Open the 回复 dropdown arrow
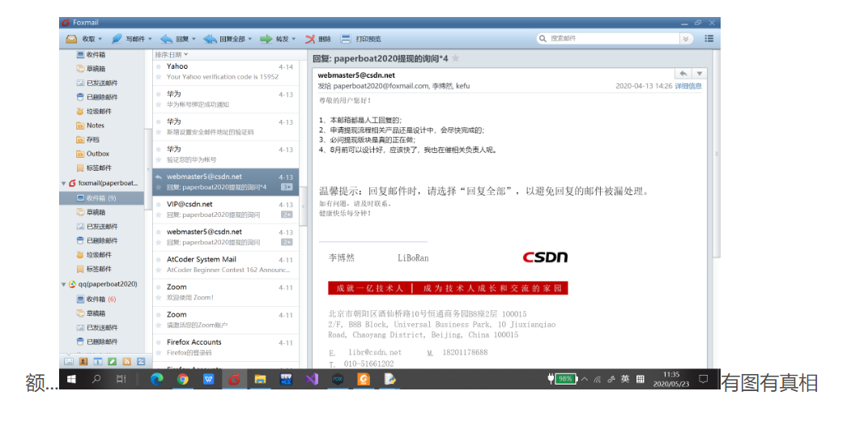 tap(194, 40)
